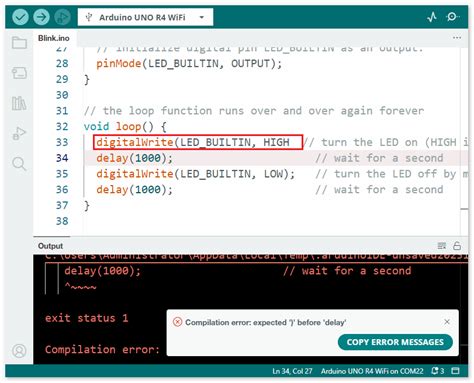The width and height of the screenshot is (474, 383).
Task: Click the Upload arrow button
Action: click(41, 17)
